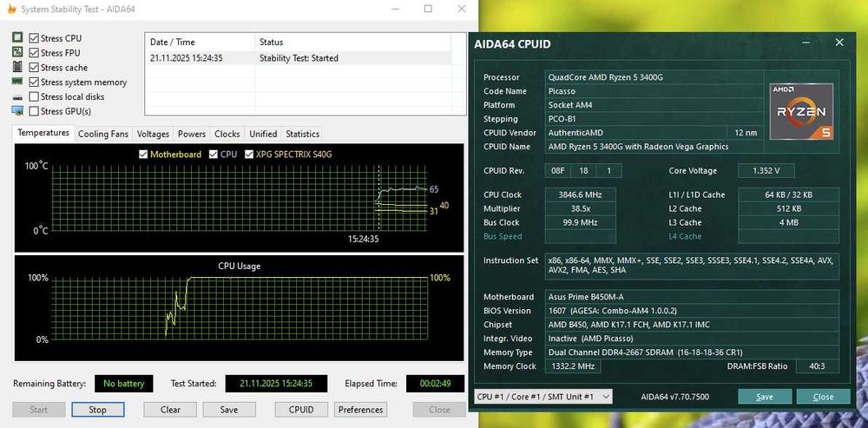The height and width of the screenshot is (428, 868).
Task: Click the Status column header
Action: [353, 42]
